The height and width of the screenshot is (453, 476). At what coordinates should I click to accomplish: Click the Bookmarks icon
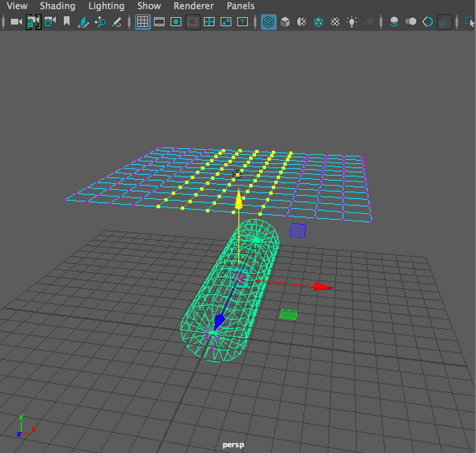click(67, 22)
